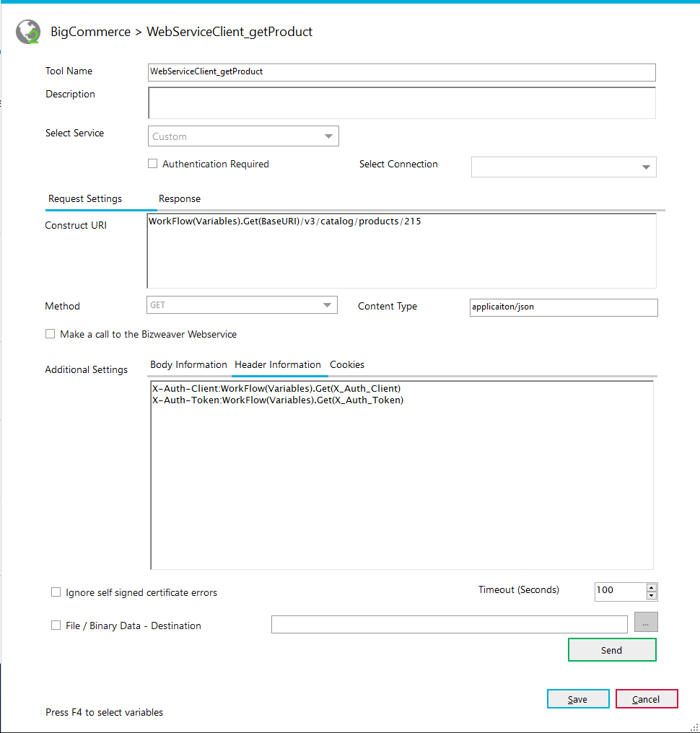Edit the Content Type field
The image size is (700, 733).
click(564, 307)
